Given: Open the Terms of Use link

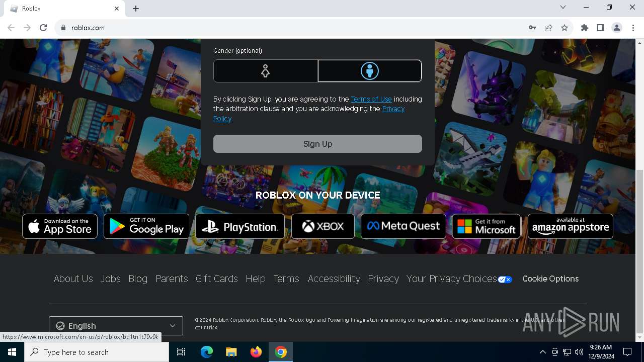Looking at the screenshot, I should [371, 99].
